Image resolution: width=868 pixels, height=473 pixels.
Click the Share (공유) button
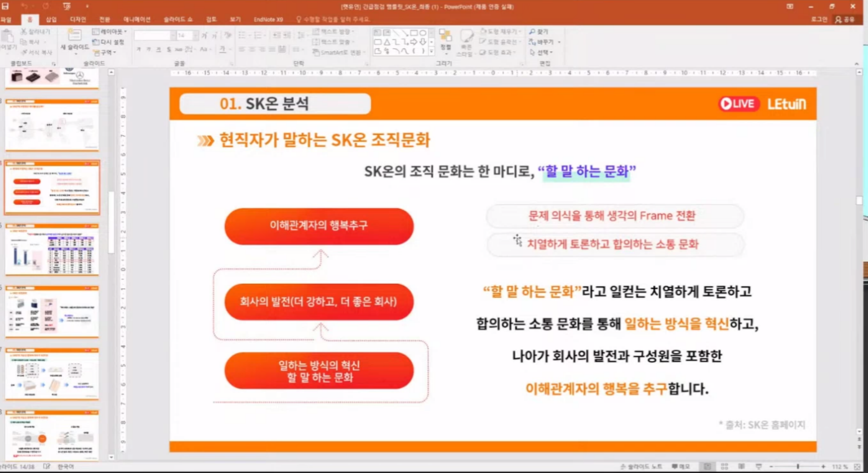pyautogui.click(x=845, y=19)
